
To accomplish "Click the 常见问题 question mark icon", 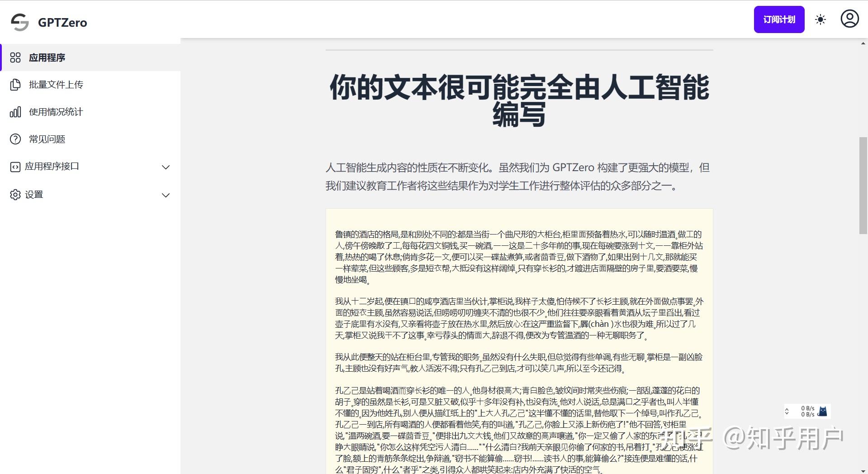I will click(15, 139).
